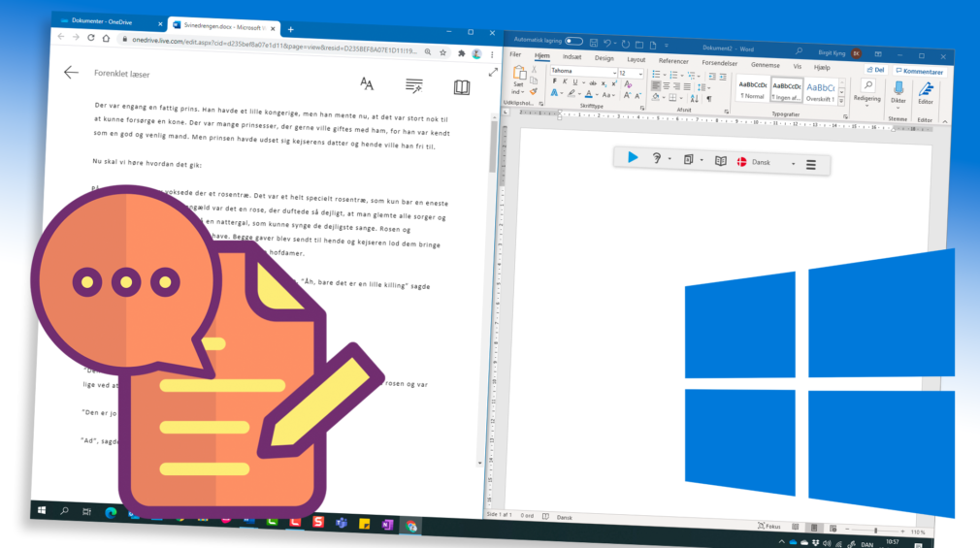Collapse the Word ribbon with the chevron
980x548 pixels.
[x=944, y=121]
